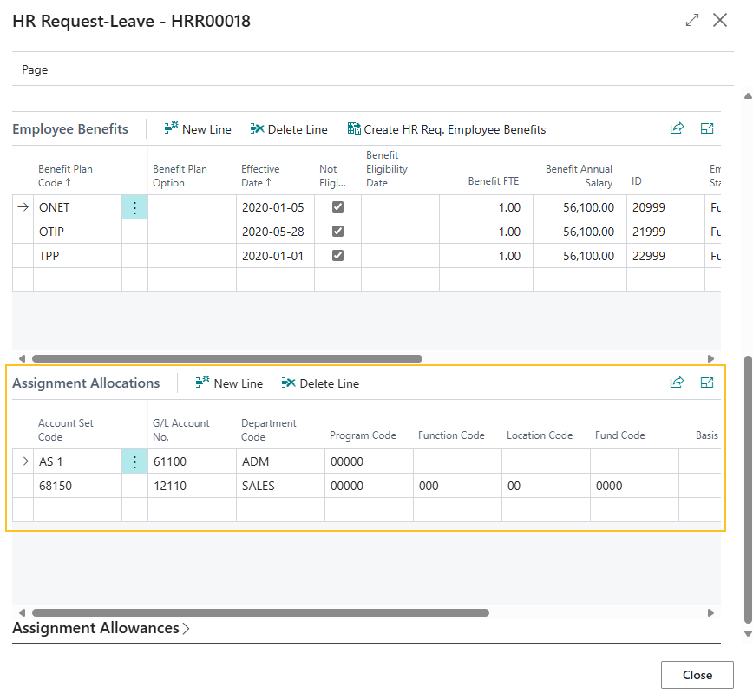Toggle Not Eligible checkbox on OTIP line

coord(337,232)
